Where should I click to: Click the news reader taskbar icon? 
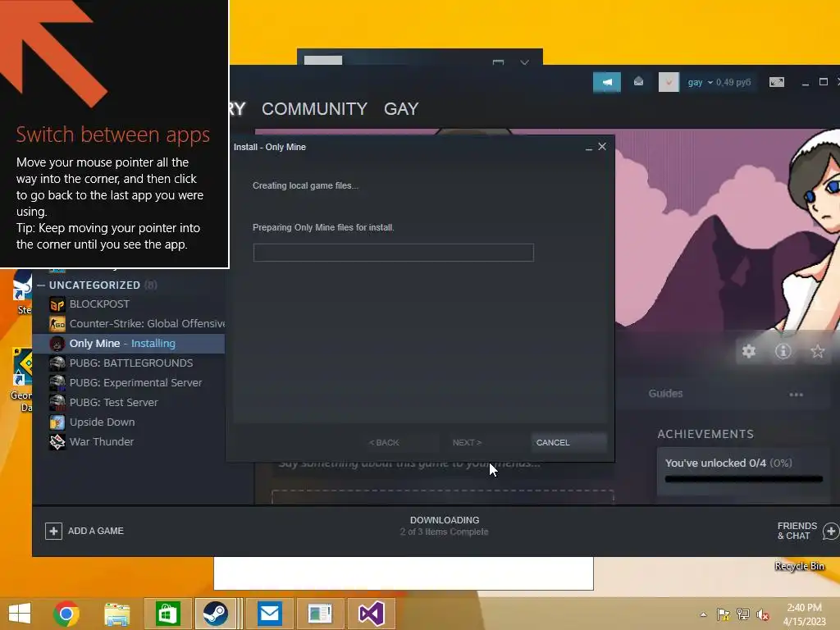tap(321, 614)
